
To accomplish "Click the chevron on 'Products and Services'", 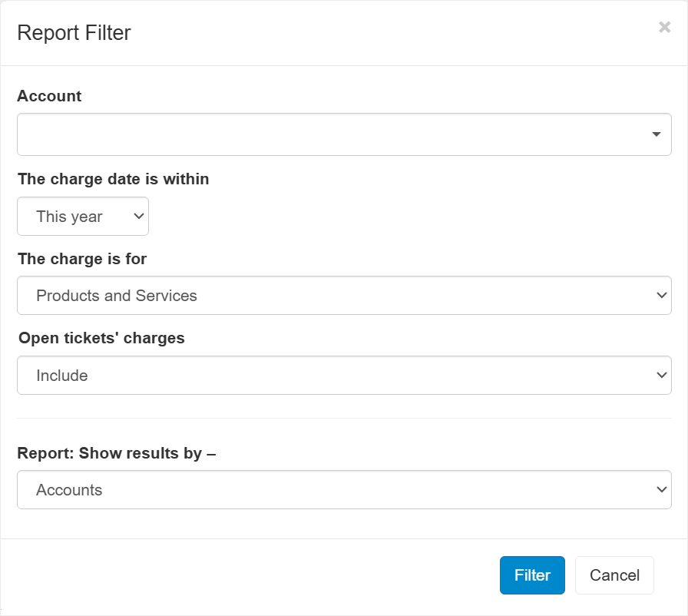I will (x=660, y=295).
